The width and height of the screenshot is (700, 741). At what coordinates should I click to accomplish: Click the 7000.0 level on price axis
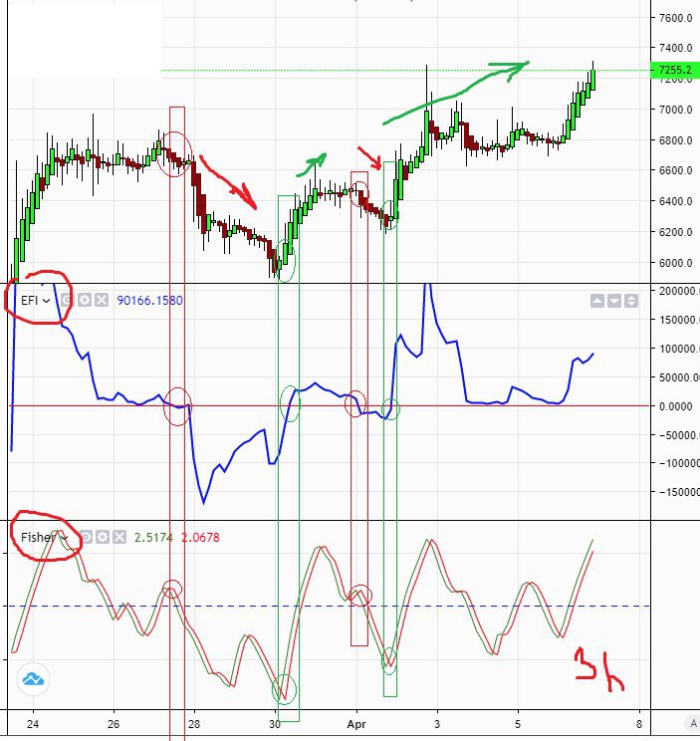pos(676,110)
